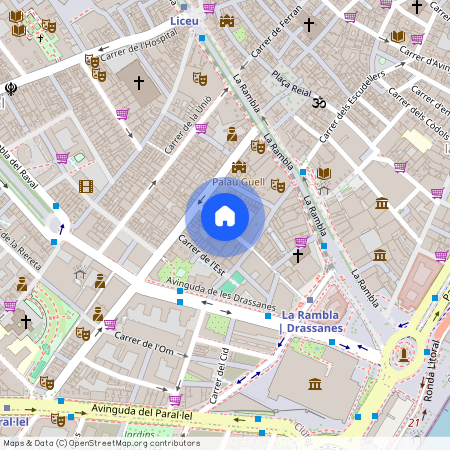Viewport: 450px width, 450px height.
Task: Open La Rambla | Drassanes station label
Action: (311, 322)
